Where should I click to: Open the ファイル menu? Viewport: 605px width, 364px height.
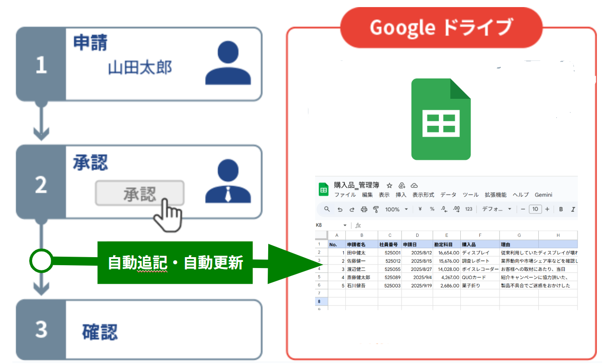345,195
